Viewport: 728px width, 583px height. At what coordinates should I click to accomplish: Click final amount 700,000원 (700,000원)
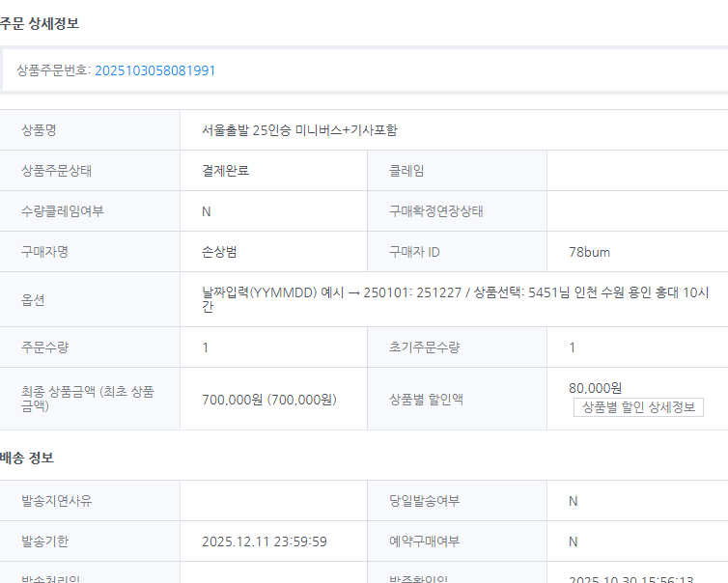[x=268, y=399]
